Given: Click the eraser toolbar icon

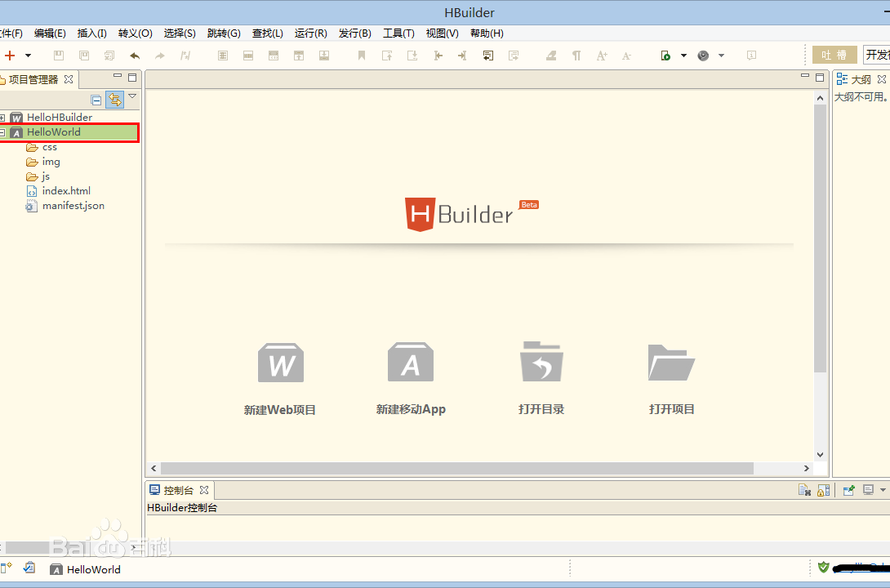Looking at the screenshot, I should 551,55.
